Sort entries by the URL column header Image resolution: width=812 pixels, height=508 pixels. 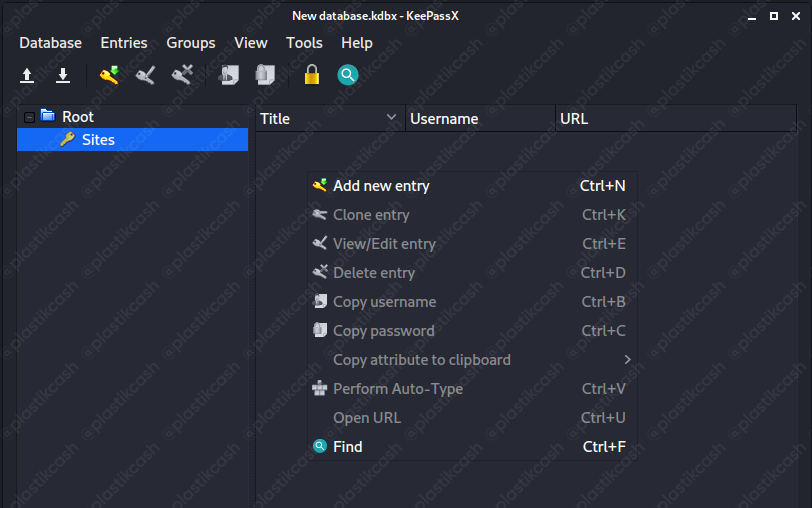(676, 119)
